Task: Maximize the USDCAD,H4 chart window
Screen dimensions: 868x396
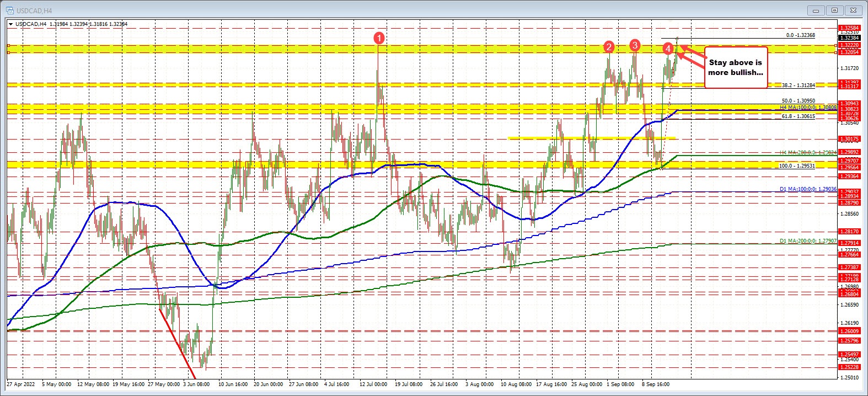Action: point(835,10)
